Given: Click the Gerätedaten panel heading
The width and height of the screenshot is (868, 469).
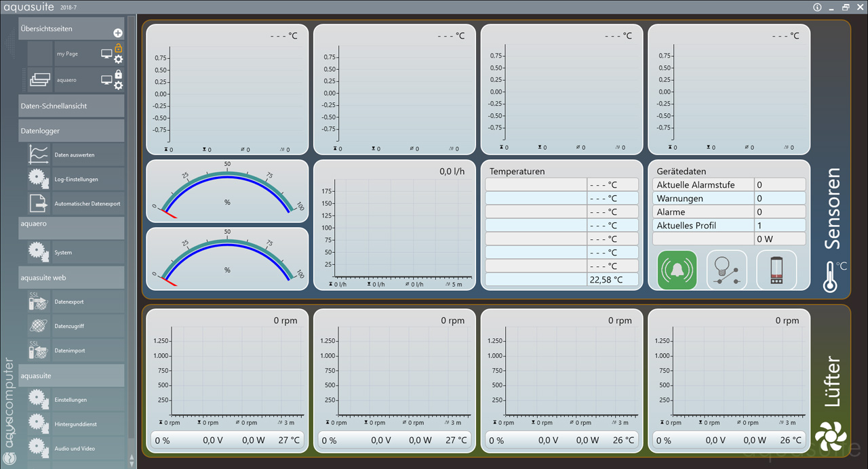Looking at the screenshot, I should (682, 171).
